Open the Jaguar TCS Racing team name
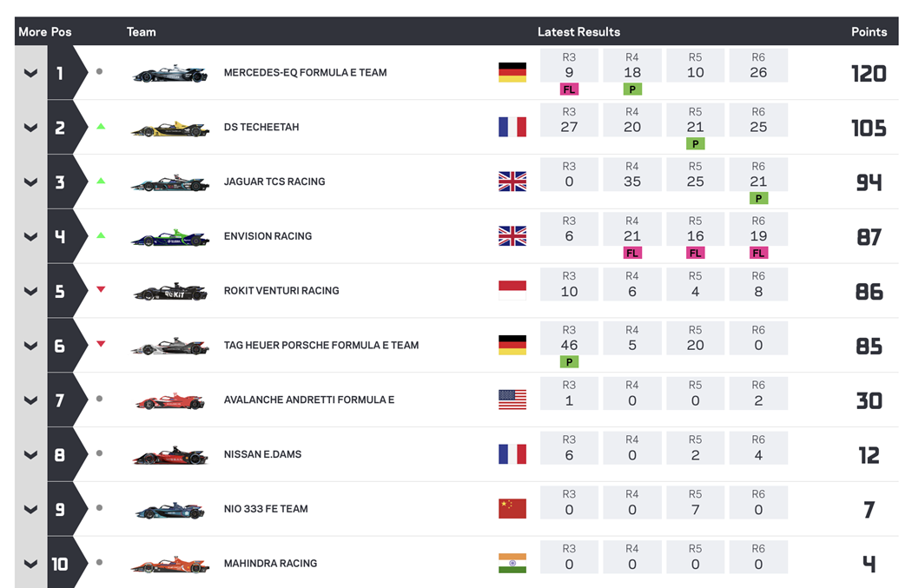The height and width of the screenshot is (588, 912). [x=274, y=182]
